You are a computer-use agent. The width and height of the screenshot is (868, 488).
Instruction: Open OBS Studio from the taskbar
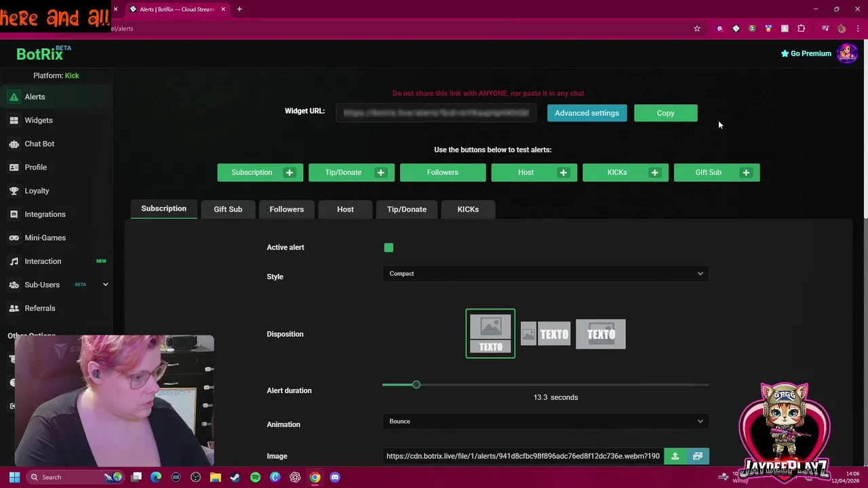[x=196, y=477]
